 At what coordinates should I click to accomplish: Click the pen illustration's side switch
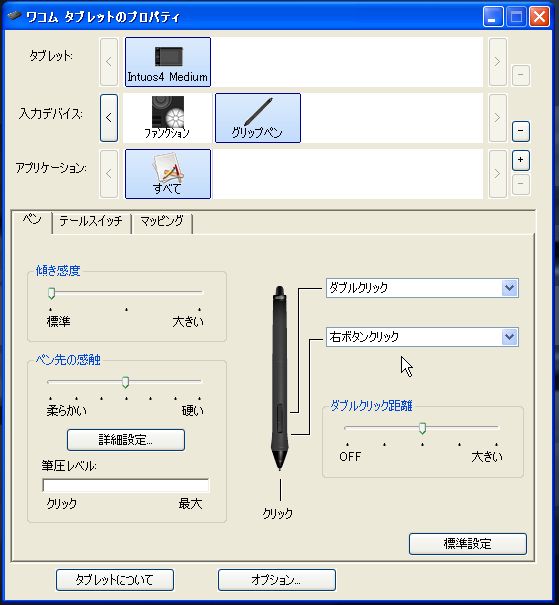280,418
